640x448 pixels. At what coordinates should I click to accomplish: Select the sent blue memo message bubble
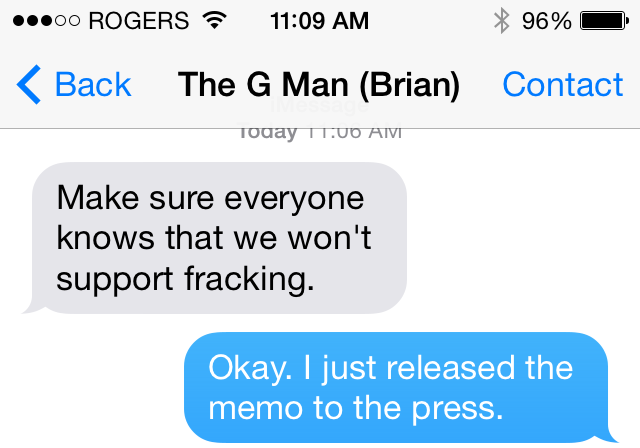[x=401, y=388]
